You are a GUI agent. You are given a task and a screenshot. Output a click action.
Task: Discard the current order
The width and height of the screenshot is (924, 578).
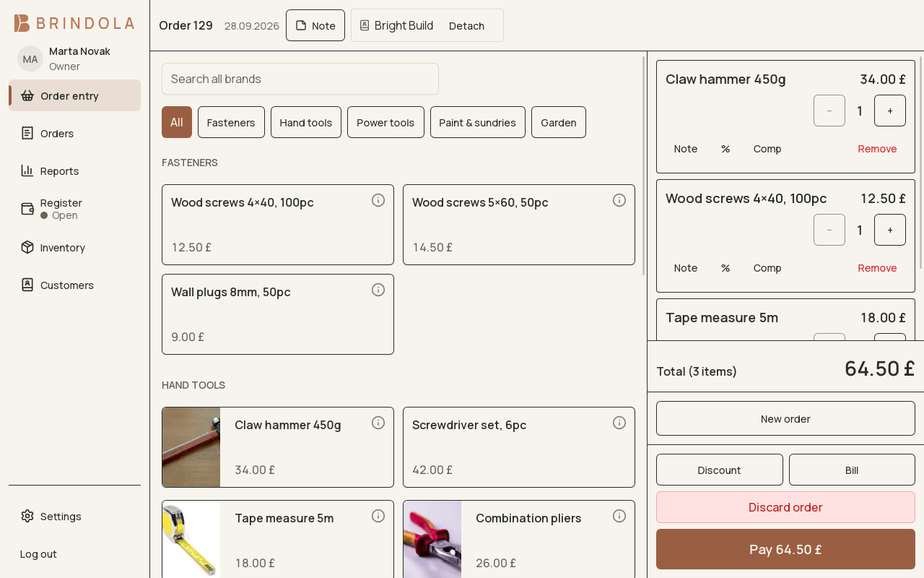pos(785,507)
